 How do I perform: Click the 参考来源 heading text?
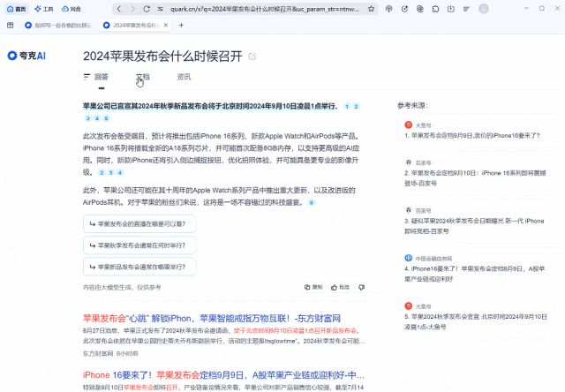pyautogui.click(x=412, y=106)
